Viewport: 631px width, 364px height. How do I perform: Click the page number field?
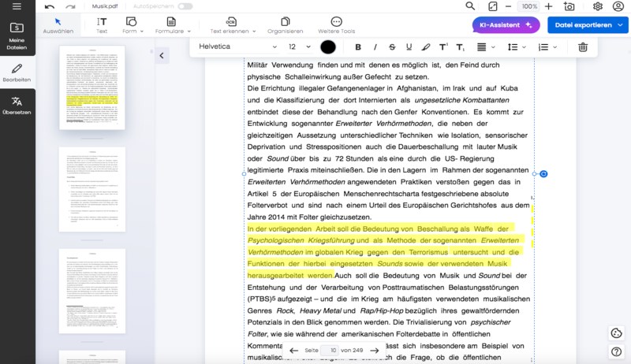point(330,351)
